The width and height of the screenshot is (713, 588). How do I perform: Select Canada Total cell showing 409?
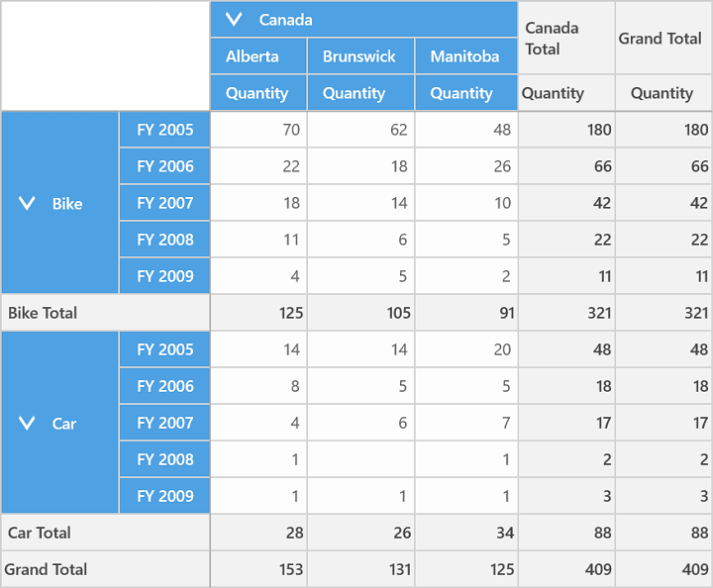point(566,569)
